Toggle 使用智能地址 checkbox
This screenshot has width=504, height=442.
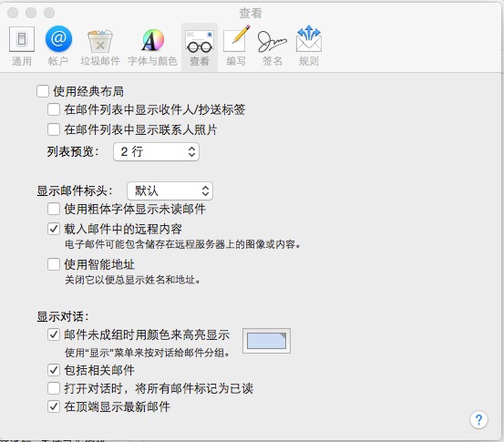tap(54, 264)
